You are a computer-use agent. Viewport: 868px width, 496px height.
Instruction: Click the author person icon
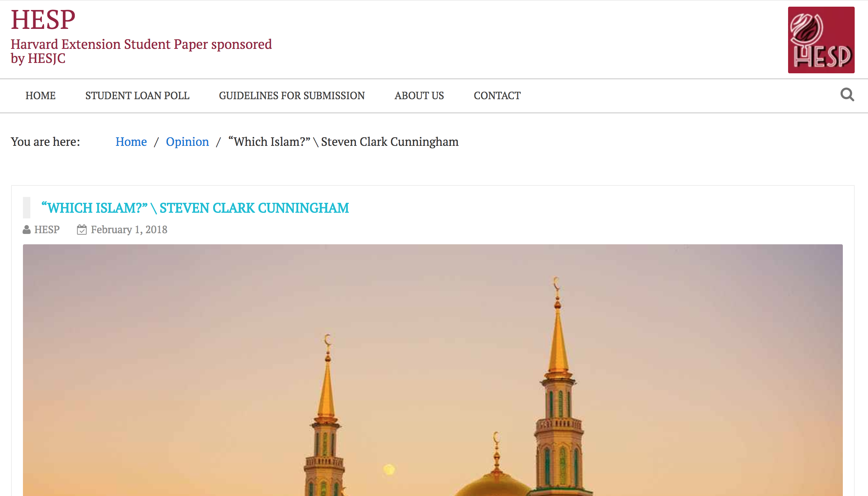tap(27, 230)
